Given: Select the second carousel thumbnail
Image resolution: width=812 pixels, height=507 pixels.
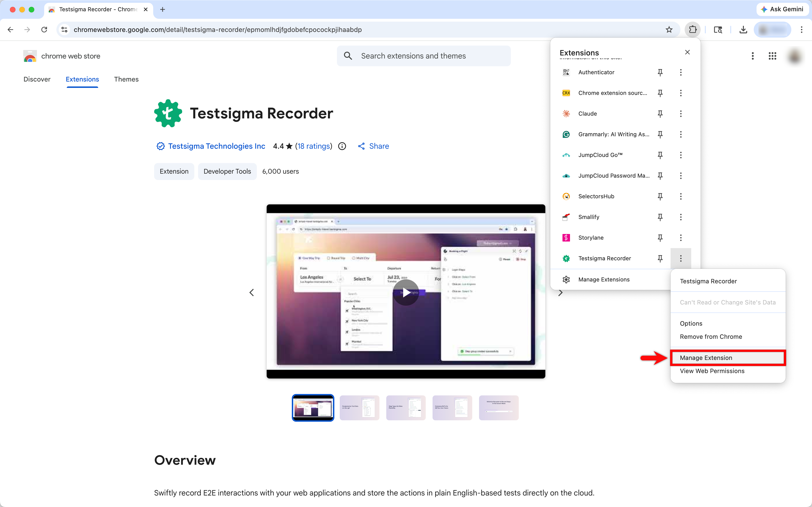Looking at the screenshot, I should (x=359, y=408).
